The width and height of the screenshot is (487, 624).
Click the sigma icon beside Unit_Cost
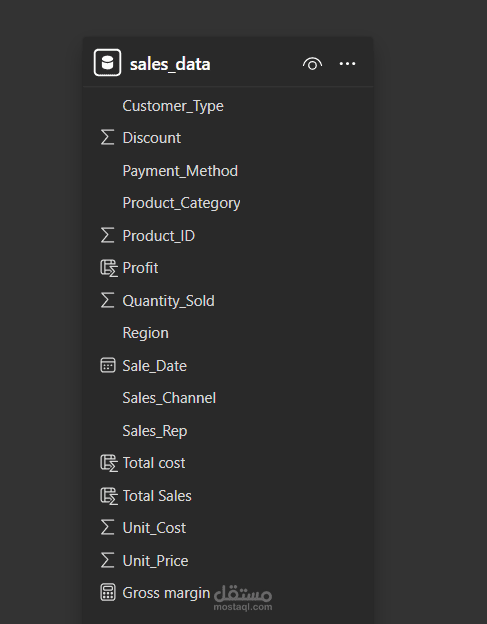click(107, 527)
